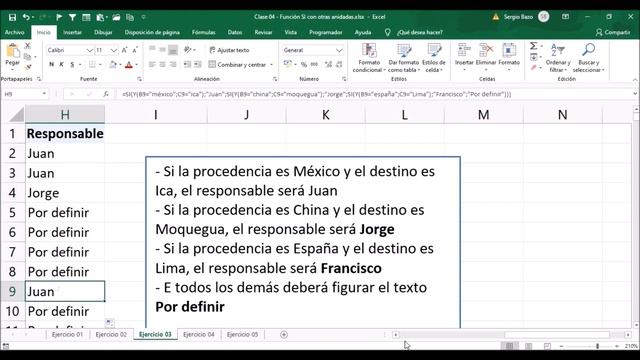Switch to Normal view in status bar
640x360 pixels.
[509, 346]
